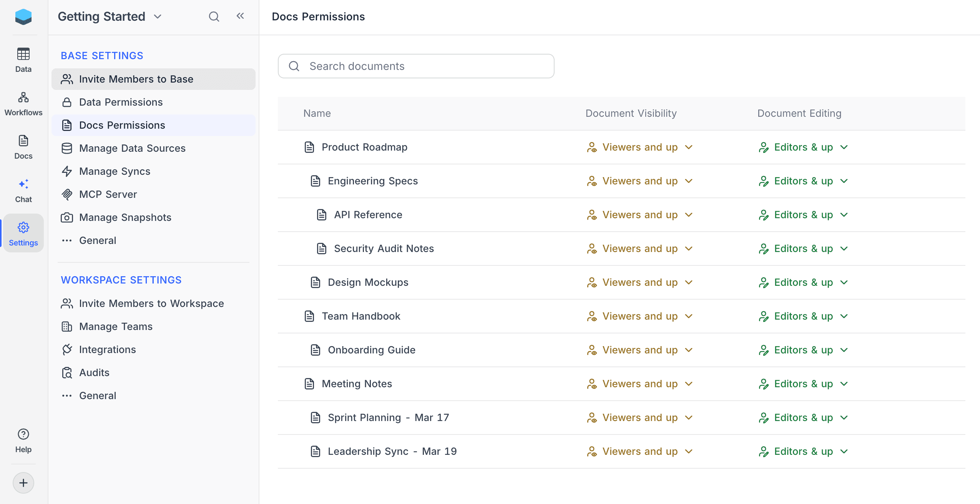Open the Manage Syncs settings page
The height and width of the screenshot is (504, 980).
pyautogui.click(x=114, y=171)
